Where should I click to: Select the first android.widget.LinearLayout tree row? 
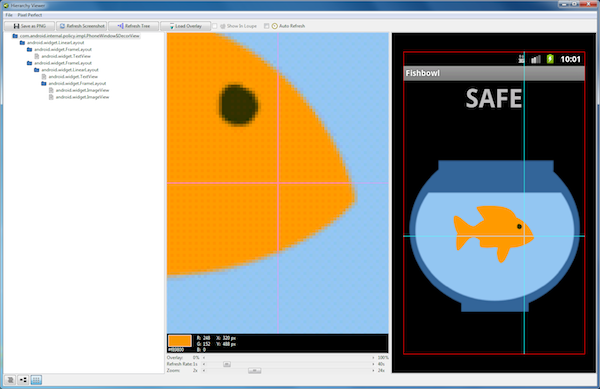[x=52, y=42]
